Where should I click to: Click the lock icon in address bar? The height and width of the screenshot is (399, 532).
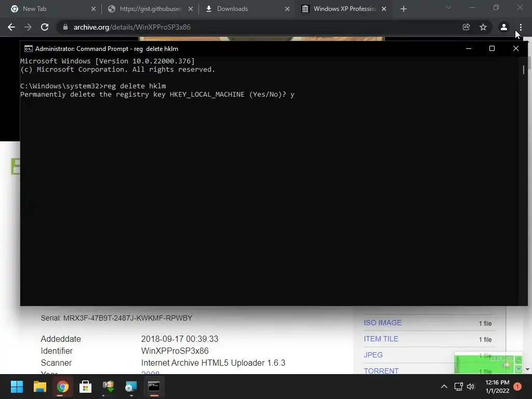[x=65, y=27]
